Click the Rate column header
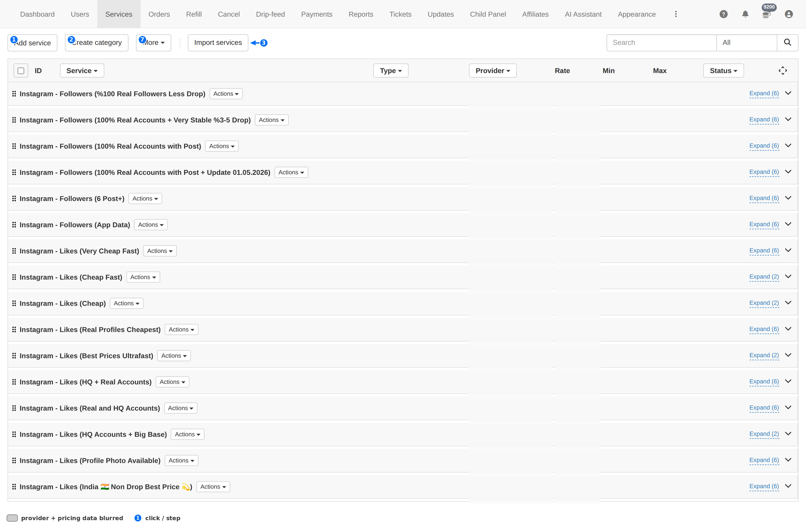 click(562, 71)
